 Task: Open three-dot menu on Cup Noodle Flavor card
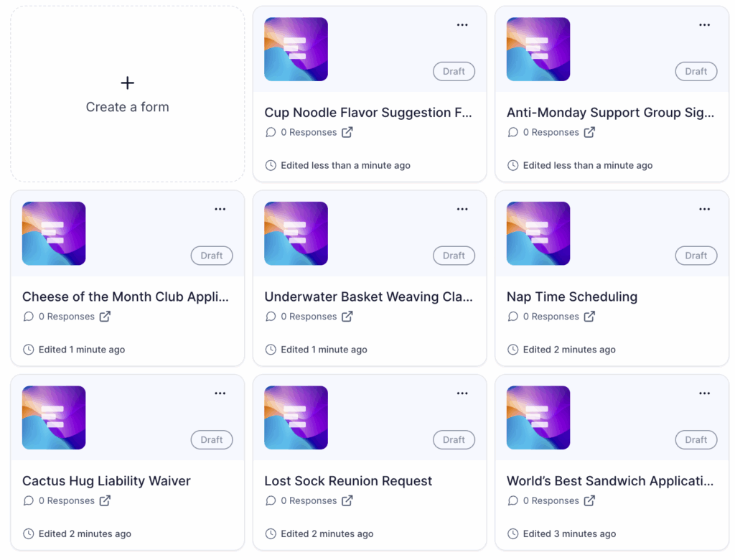[462, 25]
